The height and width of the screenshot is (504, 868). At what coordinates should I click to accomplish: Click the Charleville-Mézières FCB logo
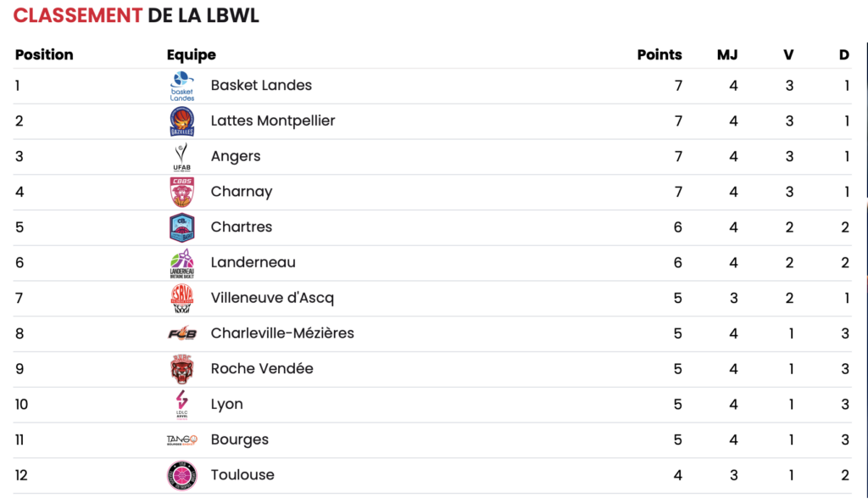(x=182, y=333)
